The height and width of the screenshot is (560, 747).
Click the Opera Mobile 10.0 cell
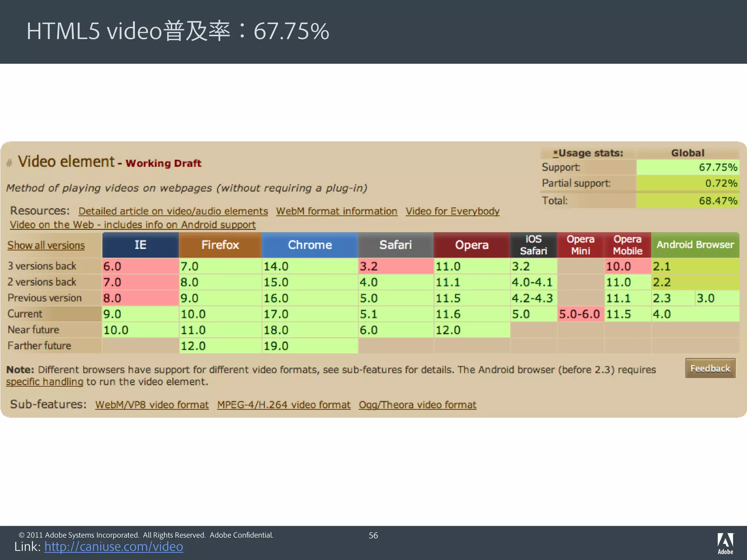(628, 266)
